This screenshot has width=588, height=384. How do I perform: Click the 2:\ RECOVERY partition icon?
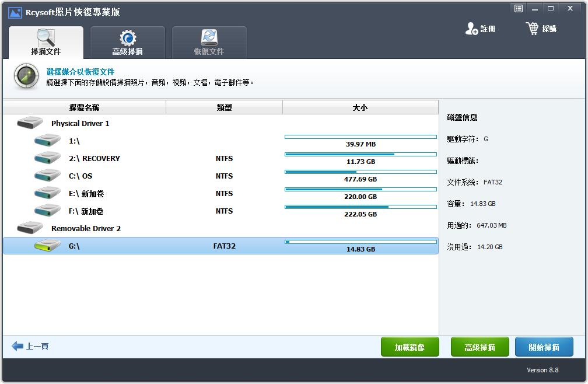(47, 158)
